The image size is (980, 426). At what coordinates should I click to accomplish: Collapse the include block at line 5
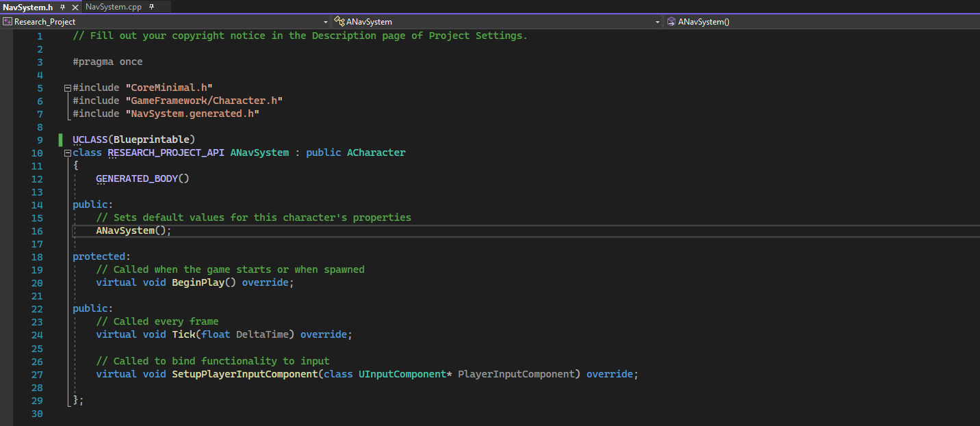coord(66,87)
